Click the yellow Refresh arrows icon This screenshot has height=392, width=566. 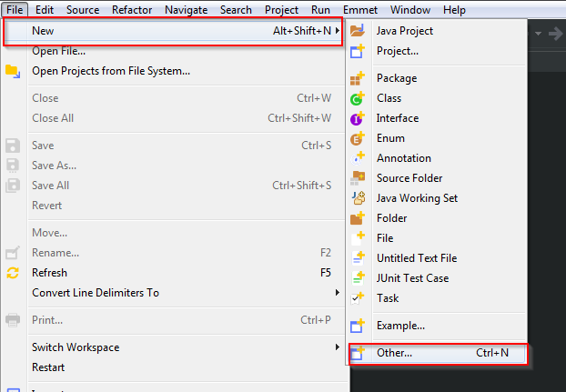13,273
